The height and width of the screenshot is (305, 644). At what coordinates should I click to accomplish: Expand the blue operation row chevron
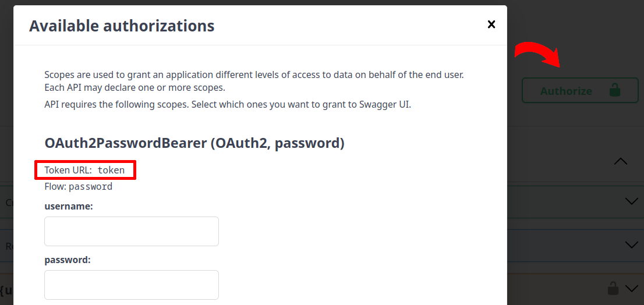click(x=631, y=245)
